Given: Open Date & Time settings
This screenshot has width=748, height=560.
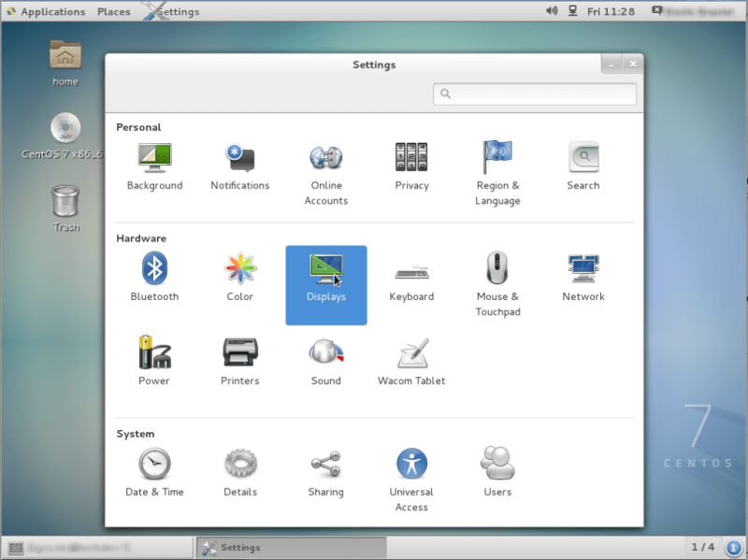Looking at the screenshot, I should tap(154, 473).
